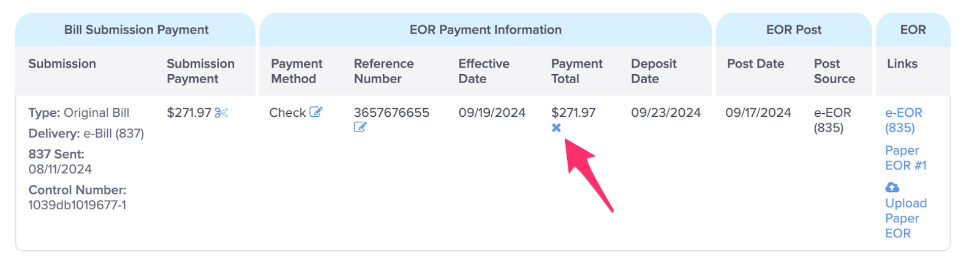Click the cloud upload icon
Screen dimensions: 980x263
[x=892, y=187]
